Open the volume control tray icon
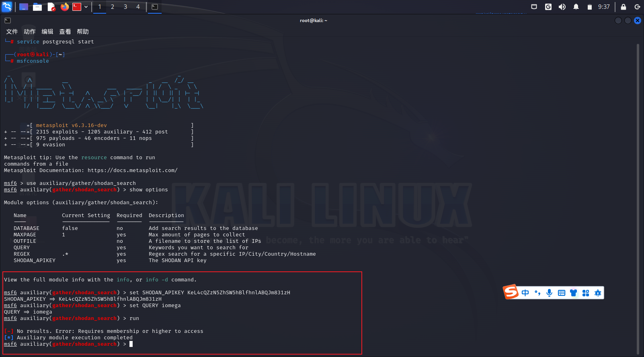 tap(562, 7)
